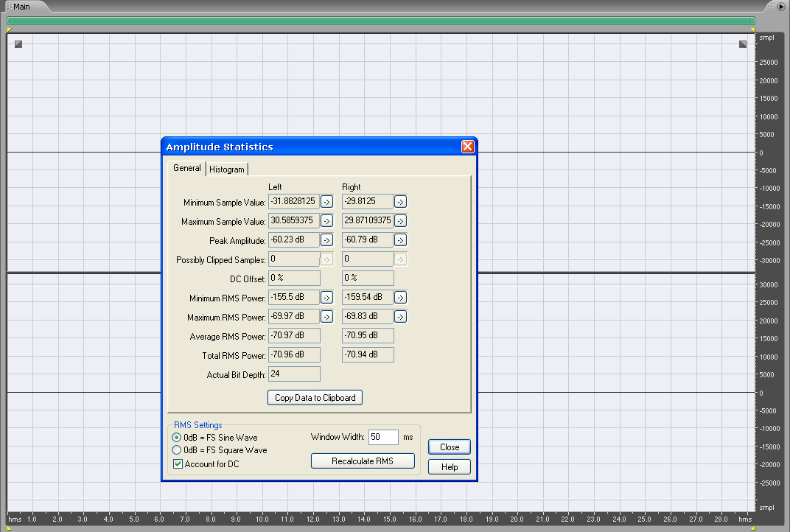The image size is (790, 532).
Task: Click Right Peak Amplitude value -60.79 dB
Action: click(367, 239)
